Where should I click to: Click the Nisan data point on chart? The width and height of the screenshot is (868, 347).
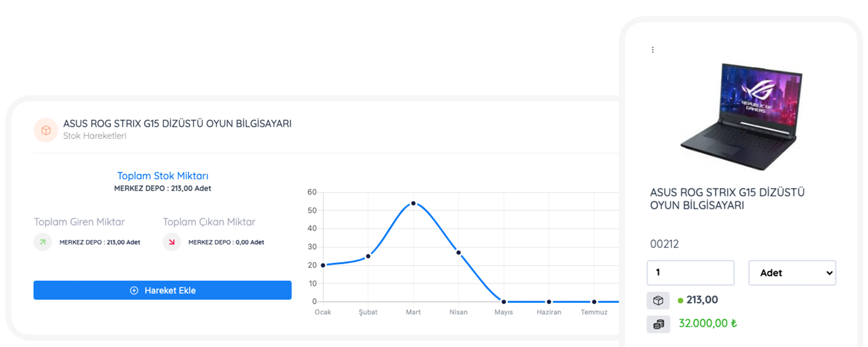pyautogui.click(x=458, y=253)
